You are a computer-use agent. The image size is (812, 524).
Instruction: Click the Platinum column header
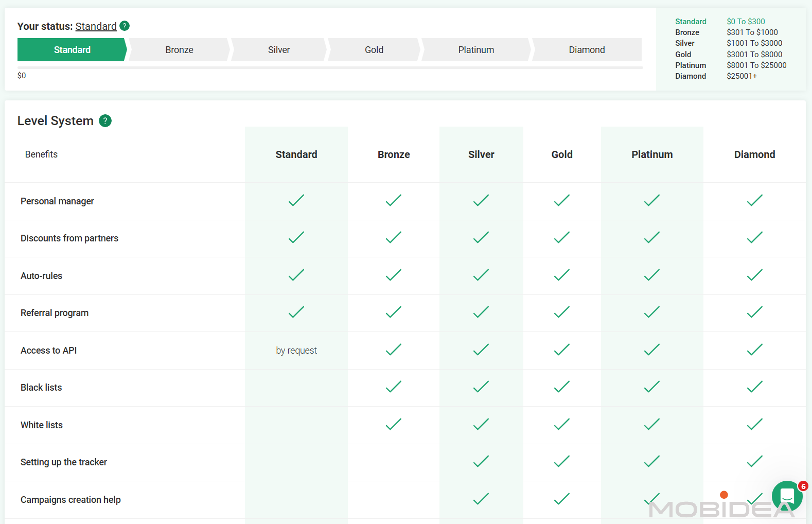point(652,154)
